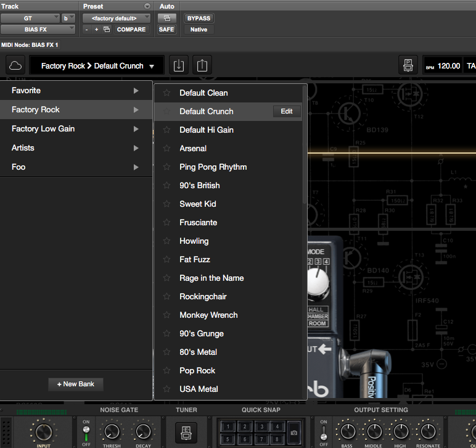
Task: Select Quick Snap slot 5
Action: [x=228, y=439]
